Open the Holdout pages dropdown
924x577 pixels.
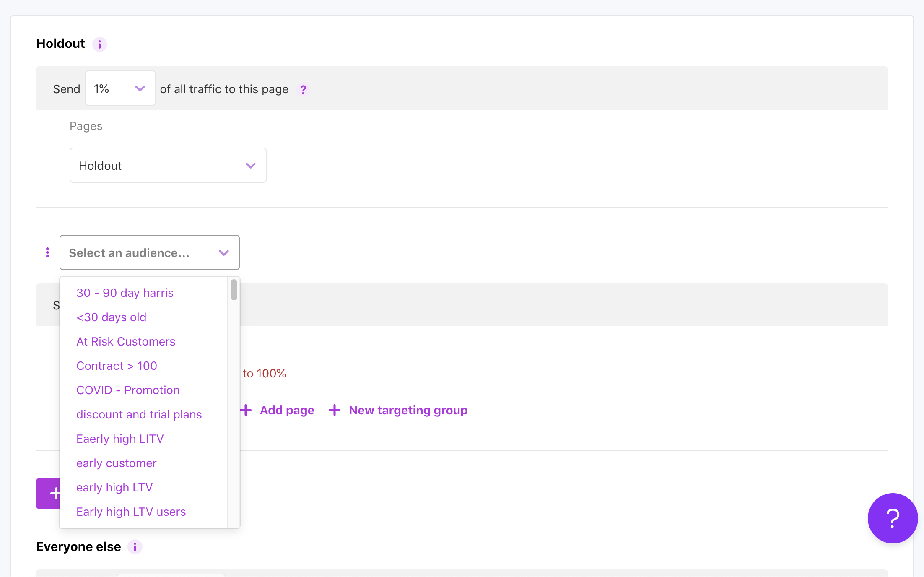[x=168, y=166]
